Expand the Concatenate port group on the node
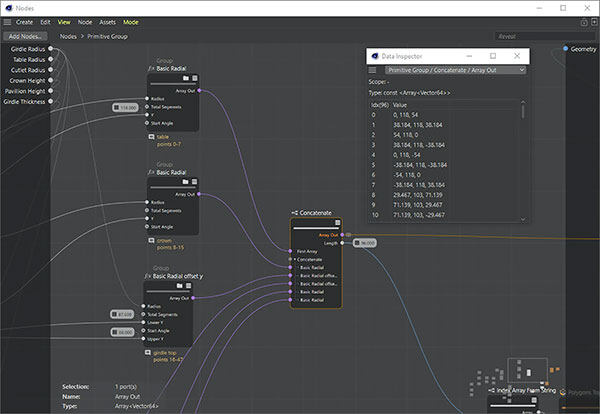 tap(294, 259)
